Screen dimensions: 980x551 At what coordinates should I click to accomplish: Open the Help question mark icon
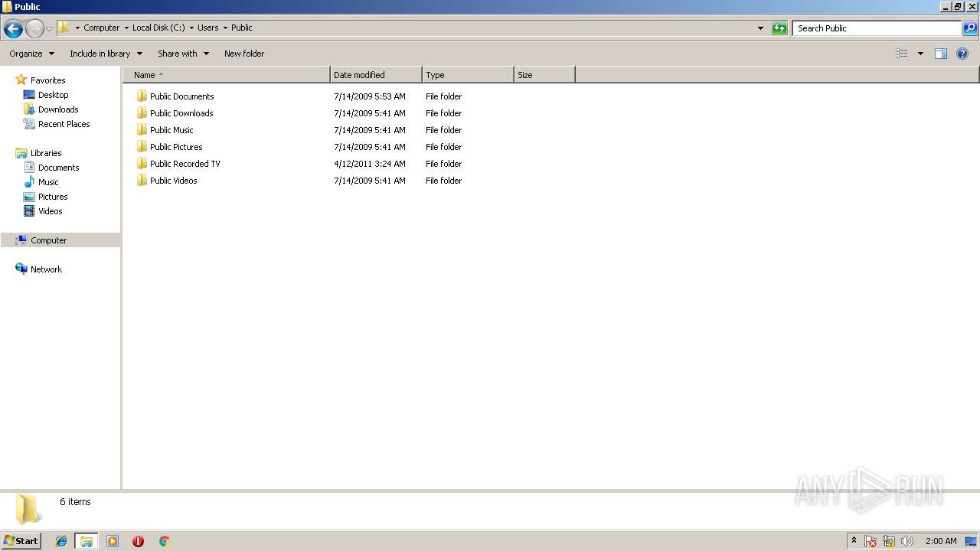coord(962,54)
